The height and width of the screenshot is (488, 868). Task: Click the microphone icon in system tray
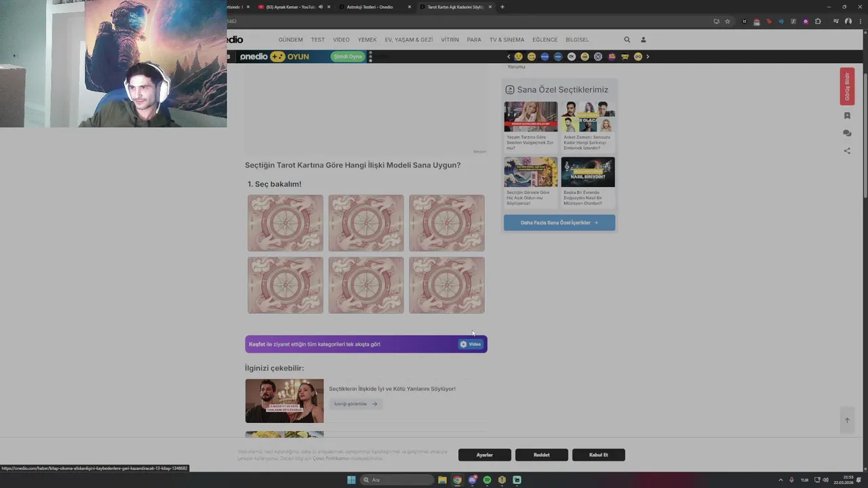tap(791, 480)
